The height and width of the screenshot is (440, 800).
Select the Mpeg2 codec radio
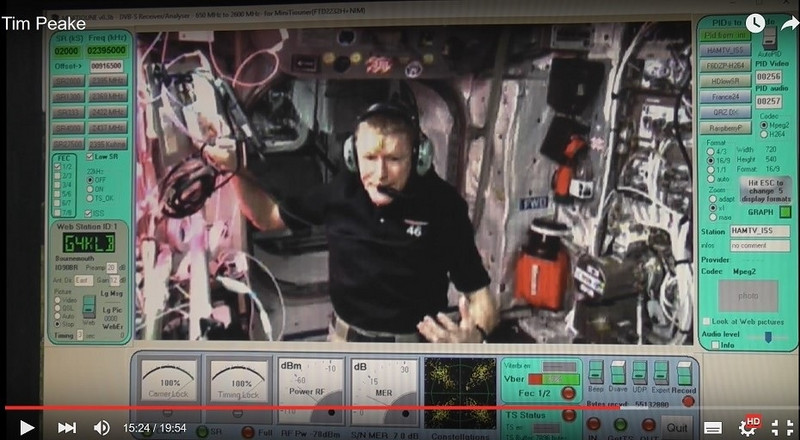pos(764,125)
